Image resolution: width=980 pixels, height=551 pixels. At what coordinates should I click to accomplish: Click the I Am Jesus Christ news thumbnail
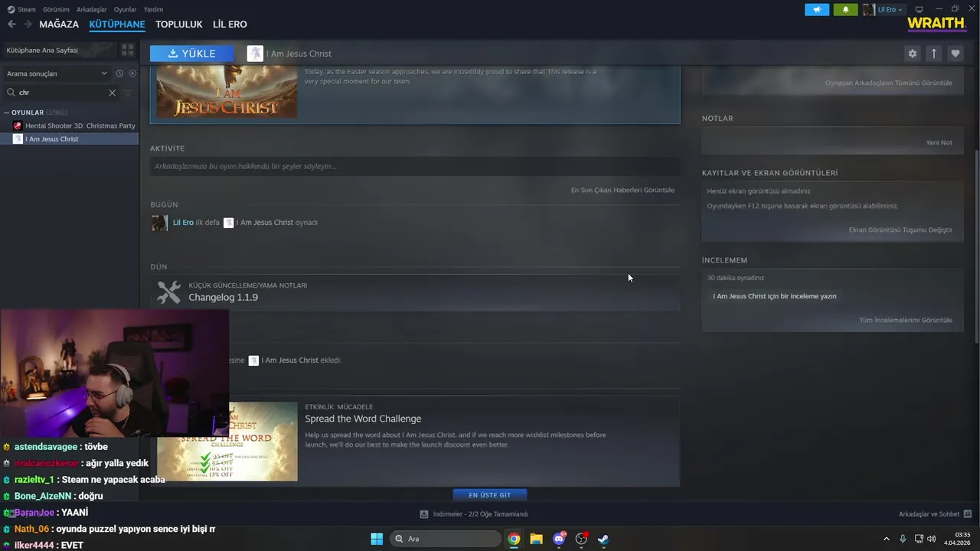pyautogui.click(x=227, y=91)
